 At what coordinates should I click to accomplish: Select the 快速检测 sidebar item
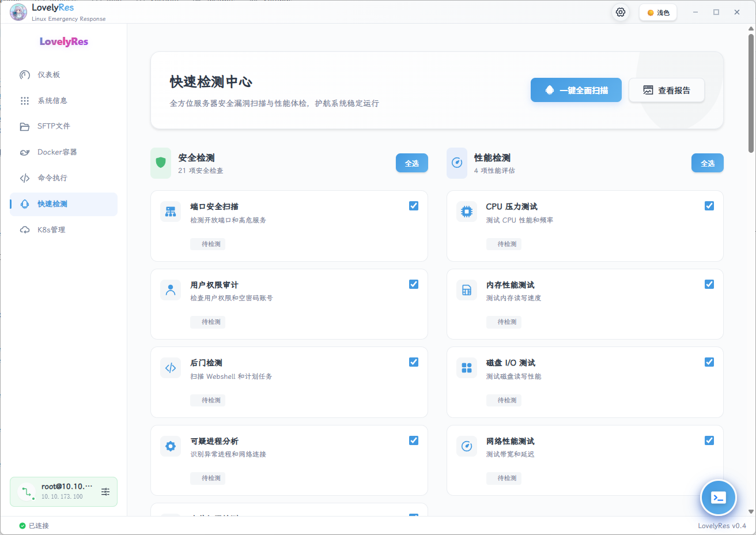pos(63,204)
